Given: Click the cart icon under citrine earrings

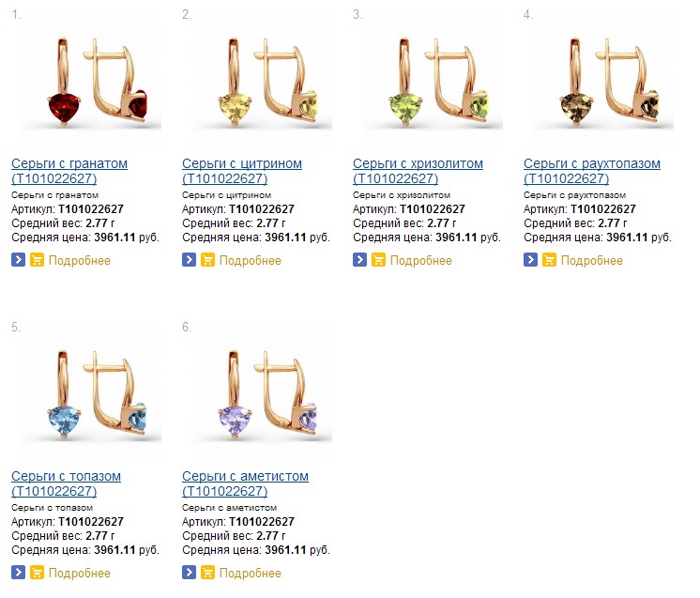Looking at the screenshot, I should (207, 260).
